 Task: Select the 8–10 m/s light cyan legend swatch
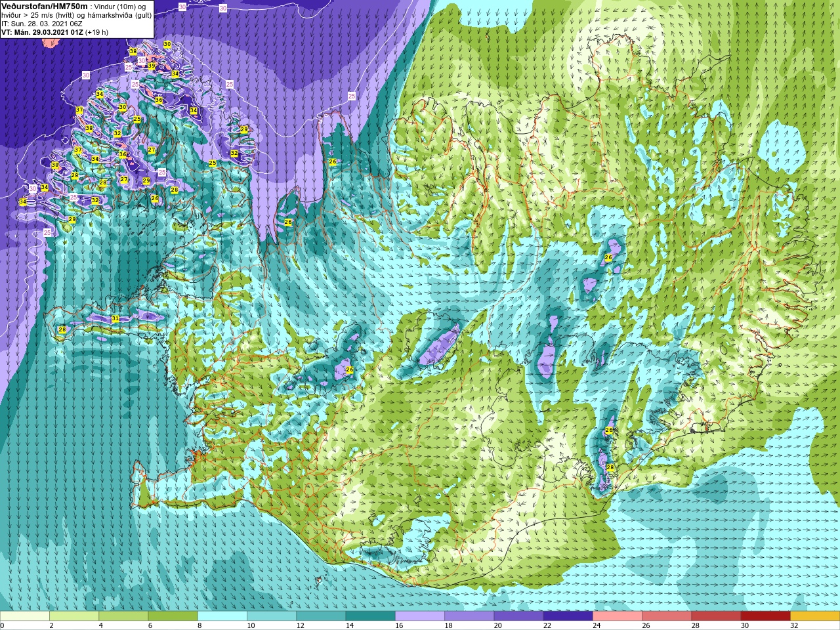[x=222, y=616]
